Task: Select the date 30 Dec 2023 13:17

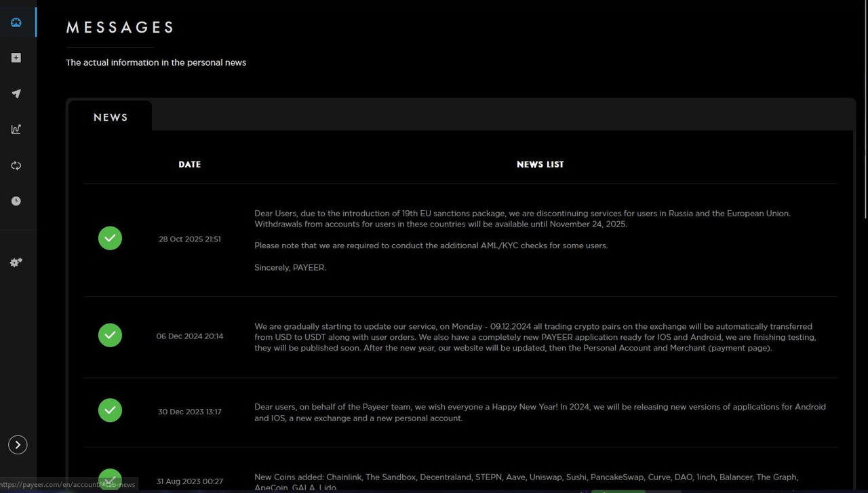Action: [190, 412]
